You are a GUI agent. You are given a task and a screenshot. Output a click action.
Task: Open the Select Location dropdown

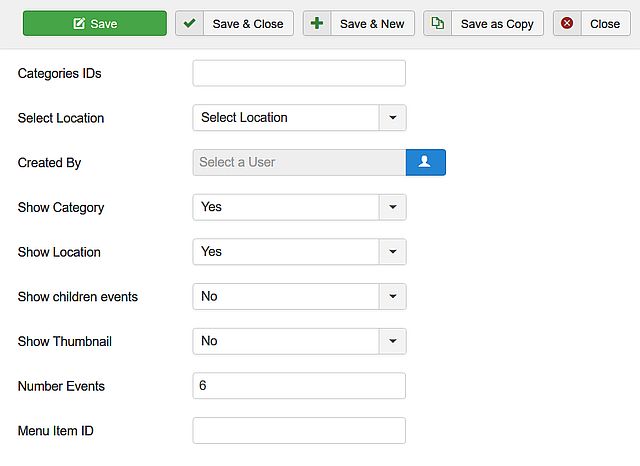click(299, 118)
